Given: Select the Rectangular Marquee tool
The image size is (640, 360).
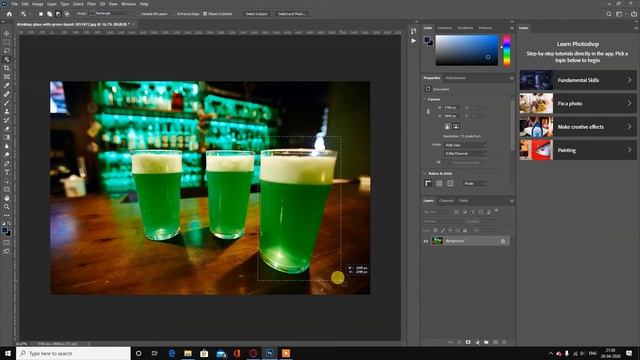Looking at the screenshot, I should tap(7, 42).
